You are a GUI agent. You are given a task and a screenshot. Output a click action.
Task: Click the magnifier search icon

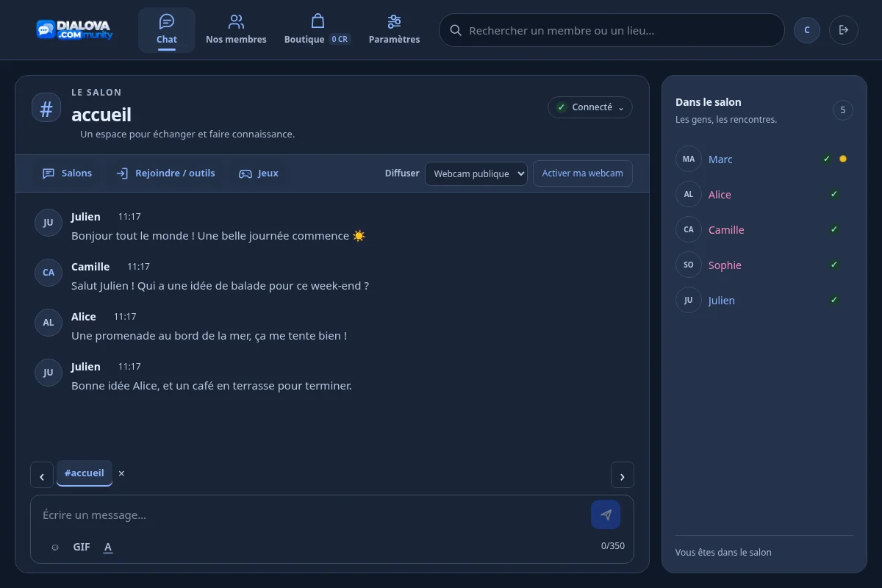click(456, 30)
